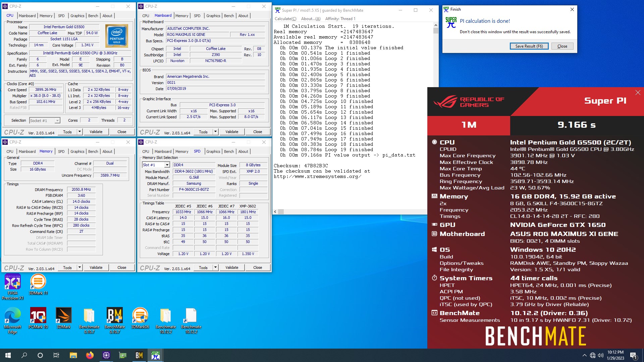
Task: Open volume icon in system tray
Action: [601, 355]
